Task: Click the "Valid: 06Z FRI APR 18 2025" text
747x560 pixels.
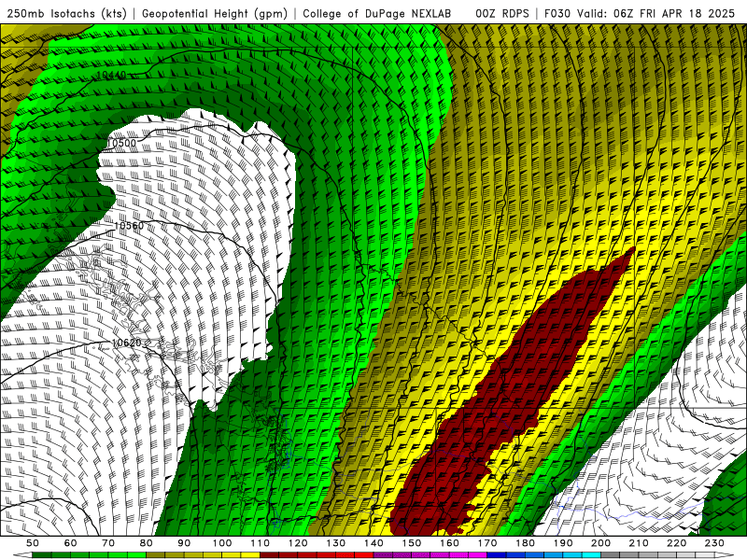Action: [x=655, y=13]
